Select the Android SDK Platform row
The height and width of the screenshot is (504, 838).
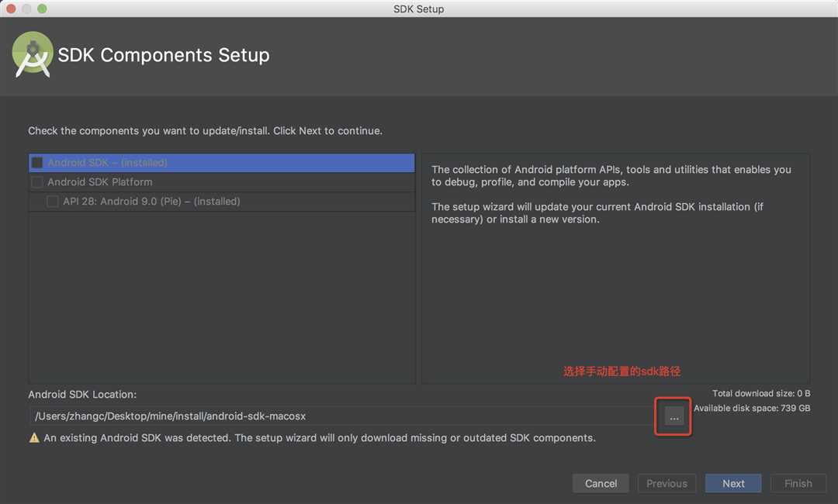point(222,182)
